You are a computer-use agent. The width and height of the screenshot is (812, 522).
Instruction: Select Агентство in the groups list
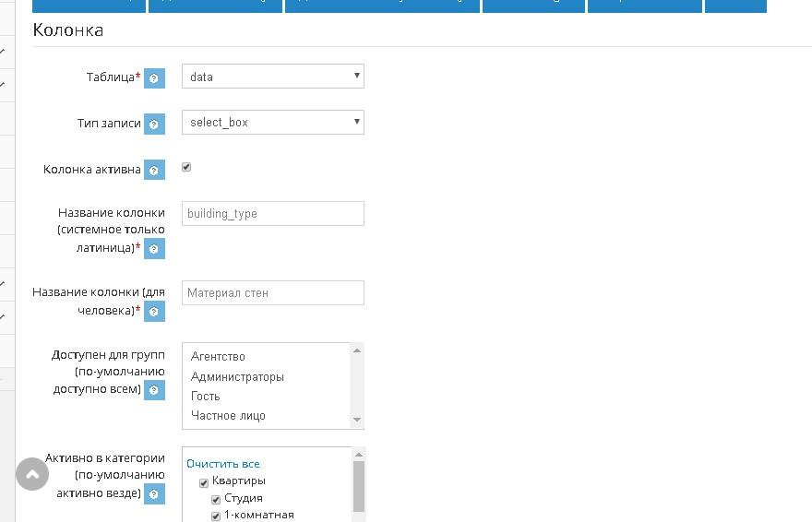click(218, 356)
